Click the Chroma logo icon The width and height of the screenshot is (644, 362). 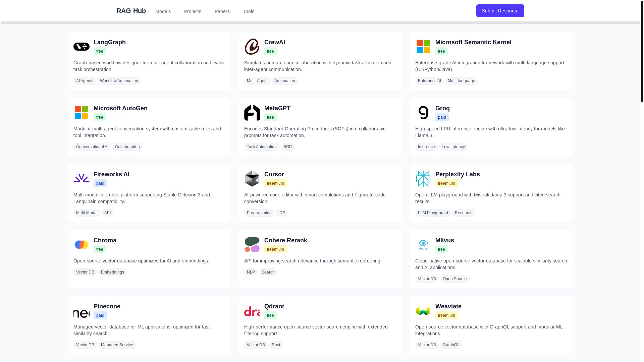coord(82,245)
